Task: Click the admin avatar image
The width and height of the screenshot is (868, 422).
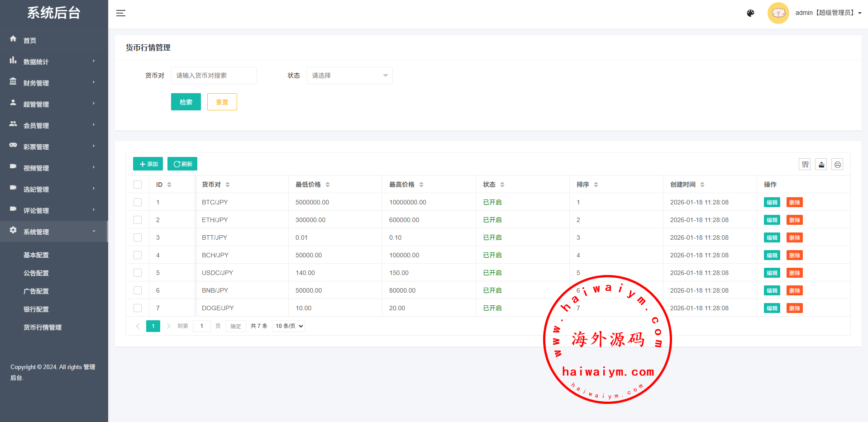Action: [778, 13]
